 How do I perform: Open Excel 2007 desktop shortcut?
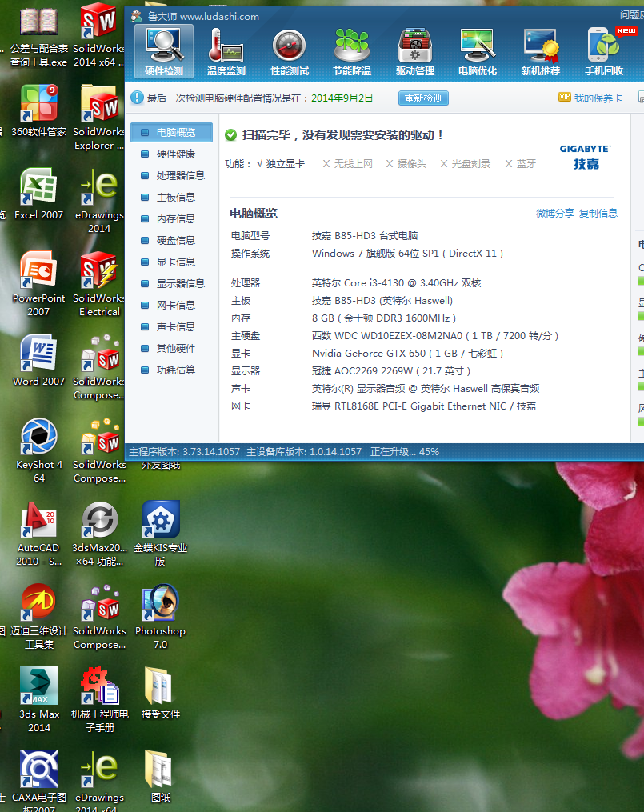click(x=39, y=194)
